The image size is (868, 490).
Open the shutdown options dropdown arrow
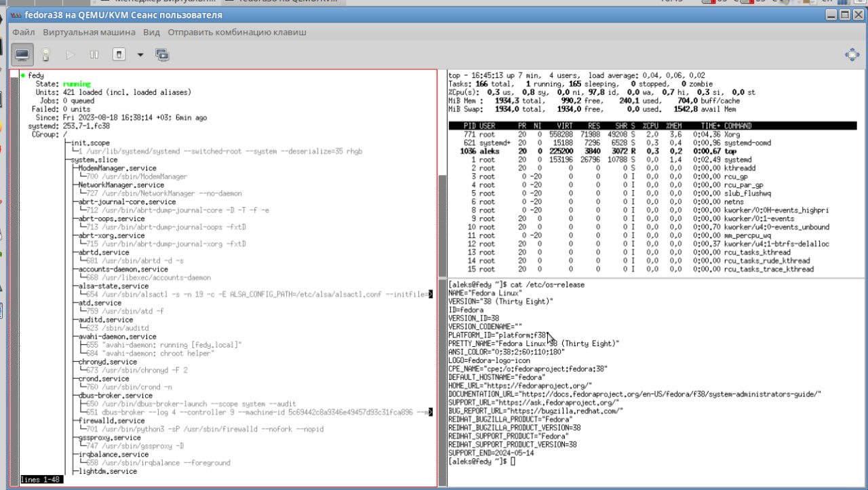(x=140, y=55)
